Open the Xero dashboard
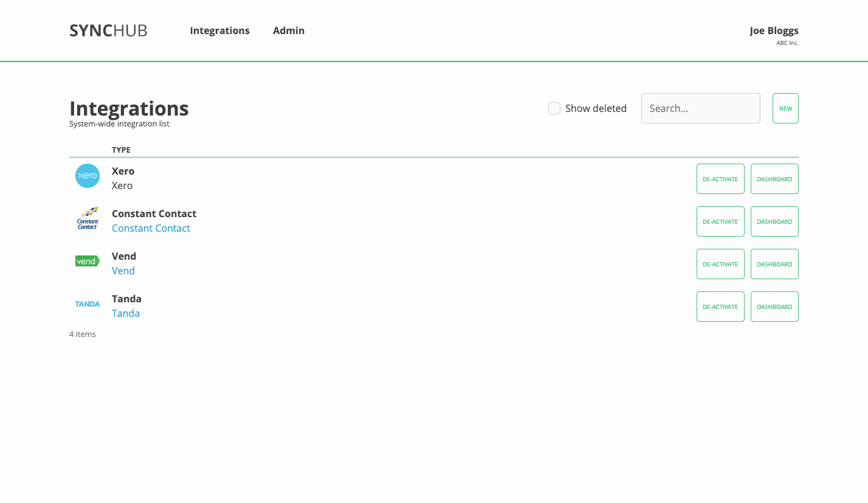868x503 pixels. [x=774, y=179]
